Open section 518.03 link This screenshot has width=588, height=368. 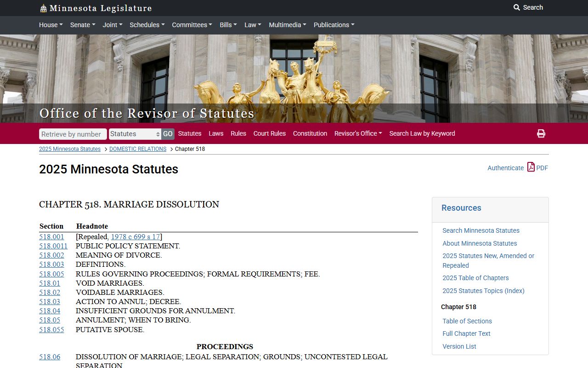[x=50, y=302]
